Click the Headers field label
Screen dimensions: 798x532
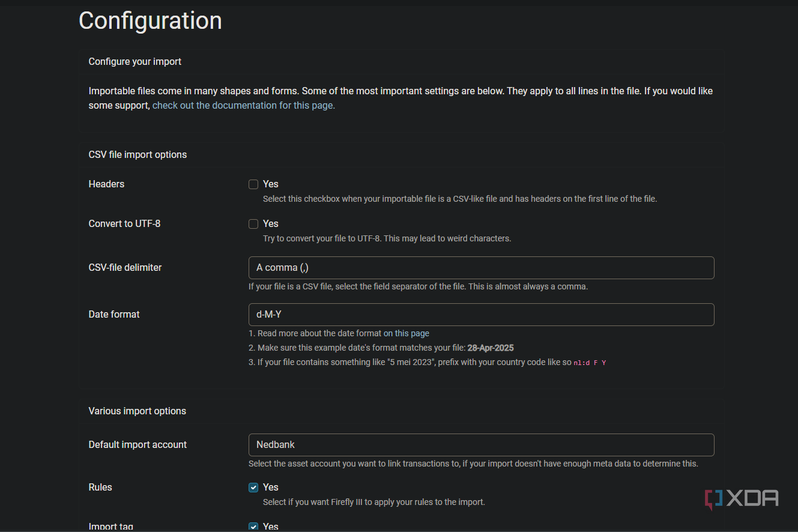point(106,184)
